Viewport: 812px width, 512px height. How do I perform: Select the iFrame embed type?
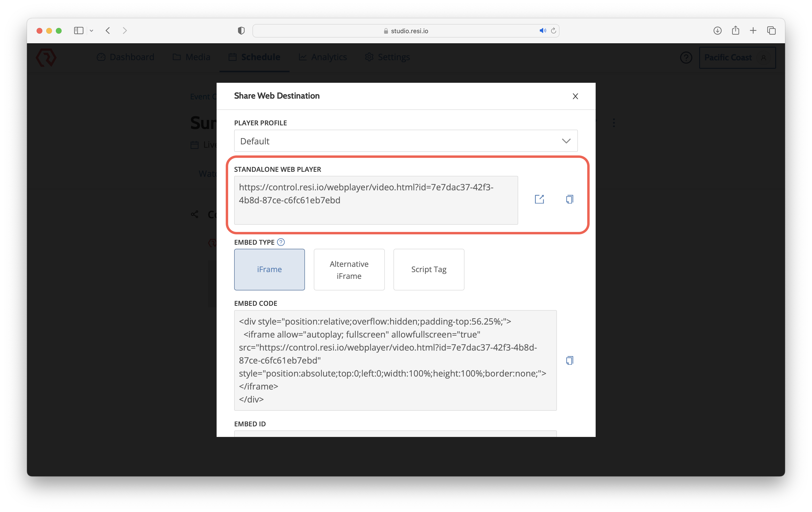[270, 269]
